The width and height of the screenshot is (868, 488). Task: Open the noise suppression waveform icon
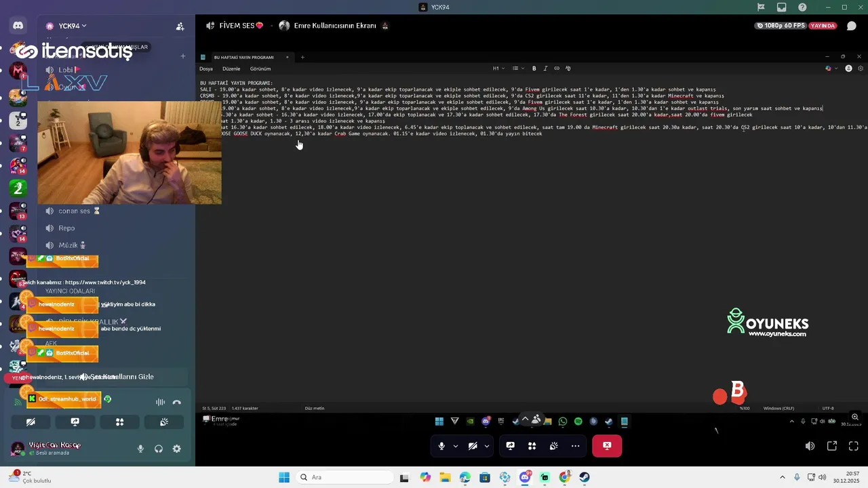click(x=160, y=402)
